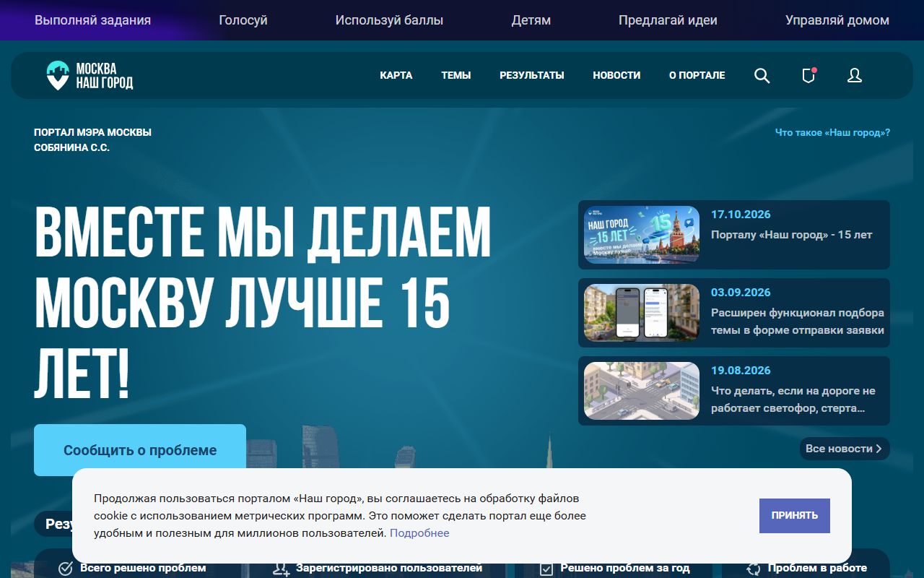Click the 'Зарегистрировано пользователей' user icon
Image resolution: width=924 pixels, height=578 pixels.
(x=282, y=569)
